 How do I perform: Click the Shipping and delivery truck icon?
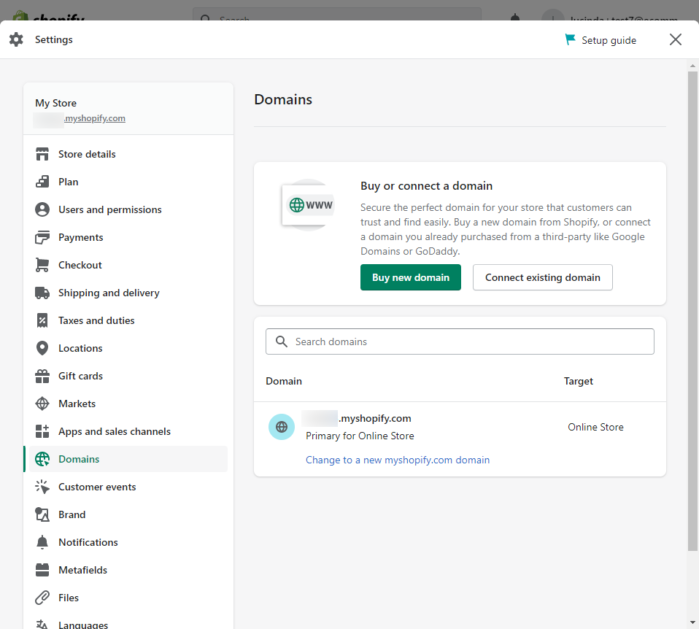42,292
